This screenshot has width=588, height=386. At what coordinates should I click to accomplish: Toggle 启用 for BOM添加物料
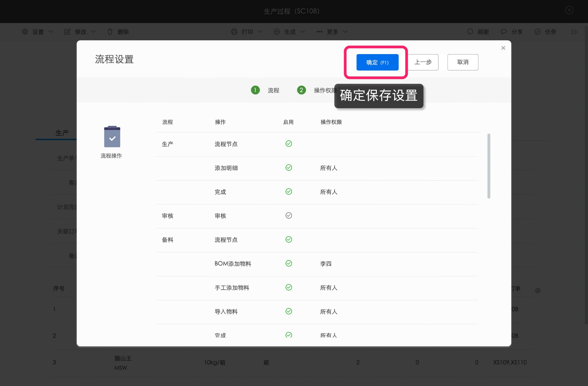click(x=289, y=263)
